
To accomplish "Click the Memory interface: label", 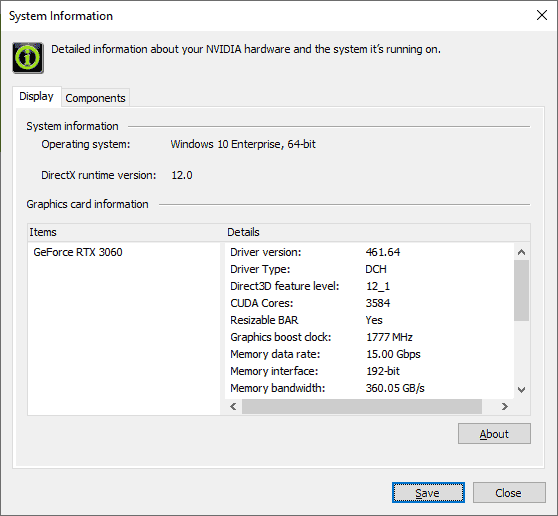I will [274, 371].
